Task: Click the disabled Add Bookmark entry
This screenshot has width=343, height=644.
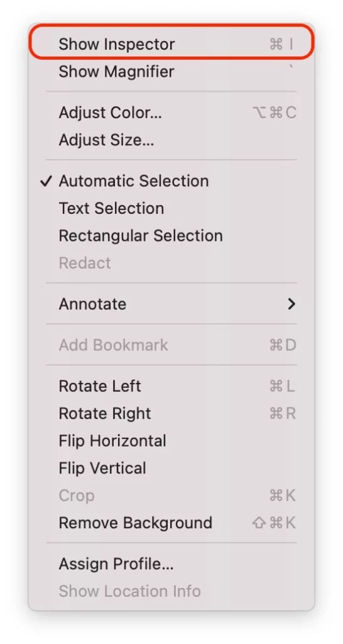Action: [171, 345]
